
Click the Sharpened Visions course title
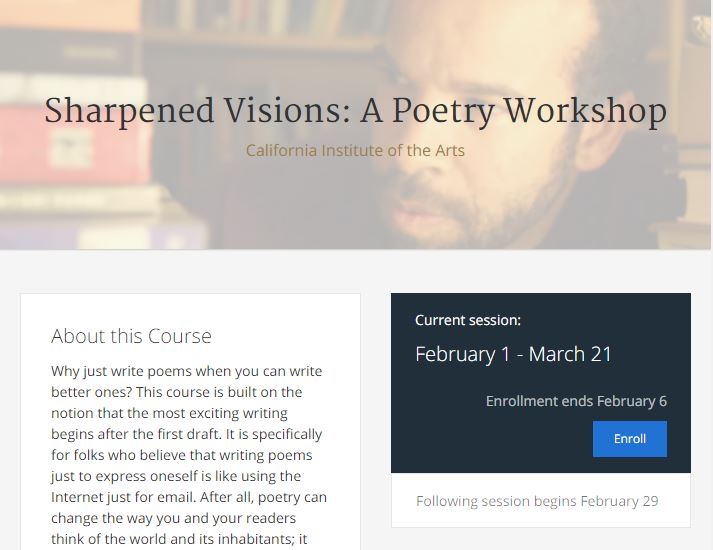click(355, 111)
